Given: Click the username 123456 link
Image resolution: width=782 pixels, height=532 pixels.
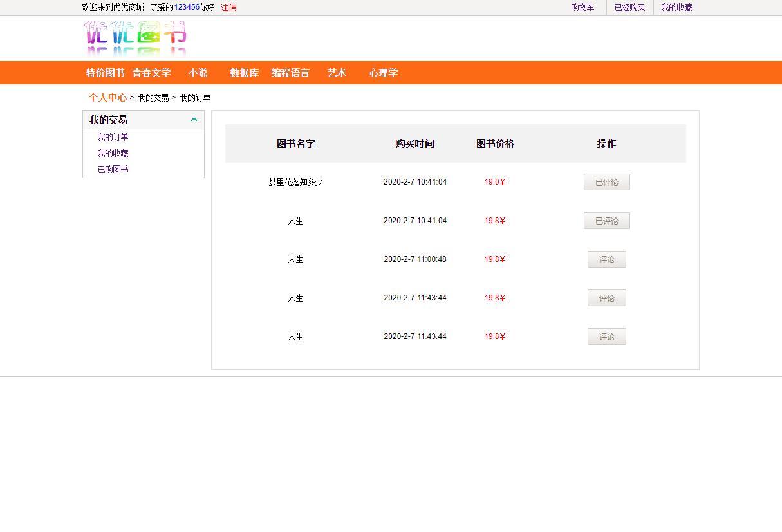Looking at the screenshot, I should (x=186, y=6).
